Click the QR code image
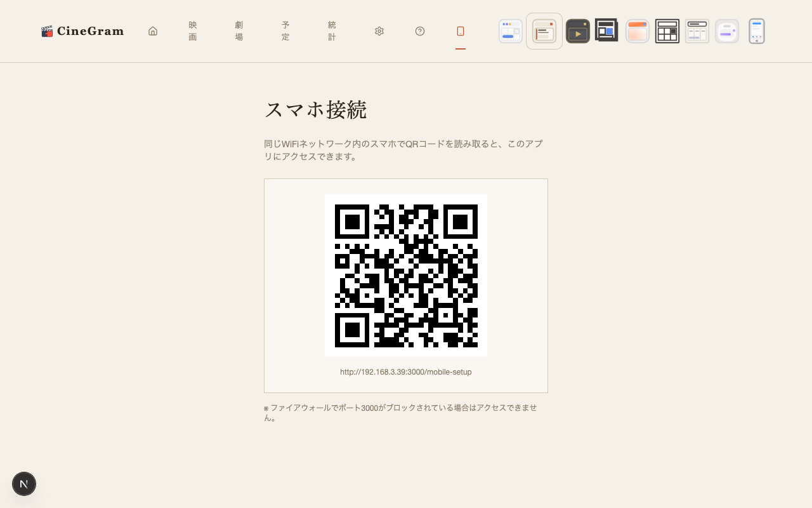The width and height of the screenshot is (812, 508). [405, 275]
